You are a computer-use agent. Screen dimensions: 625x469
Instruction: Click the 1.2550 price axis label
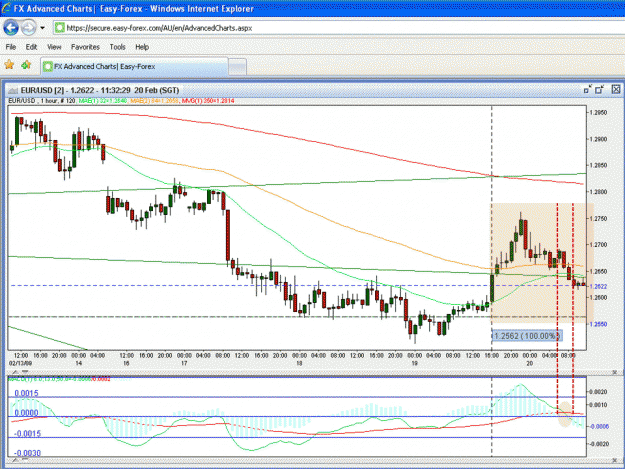598,324
